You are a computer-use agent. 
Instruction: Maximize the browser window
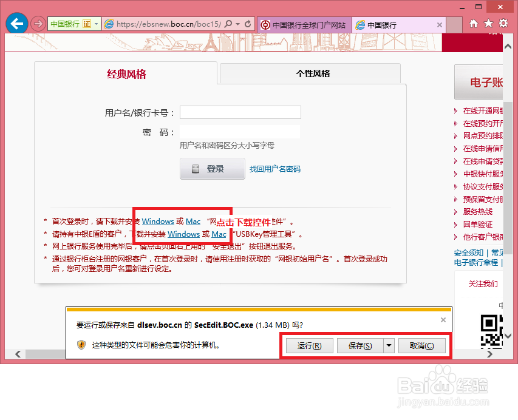coord(479,7)
